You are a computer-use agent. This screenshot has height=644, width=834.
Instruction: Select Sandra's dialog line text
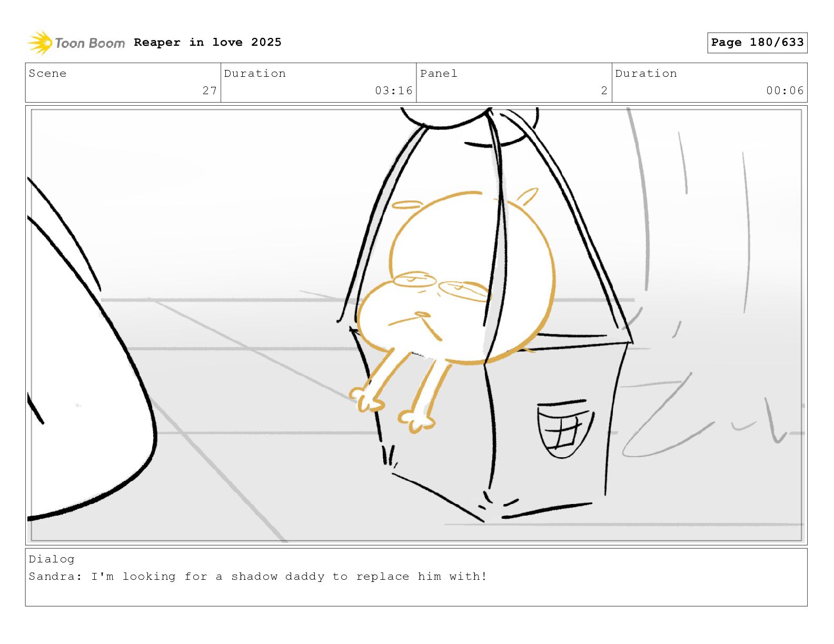258,577
